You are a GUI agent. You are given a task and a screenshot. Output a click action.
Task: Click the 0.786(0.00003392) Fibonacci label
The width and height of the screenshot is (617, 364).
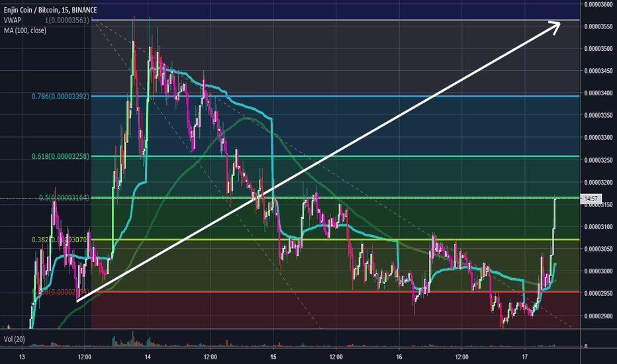point(61,97)
